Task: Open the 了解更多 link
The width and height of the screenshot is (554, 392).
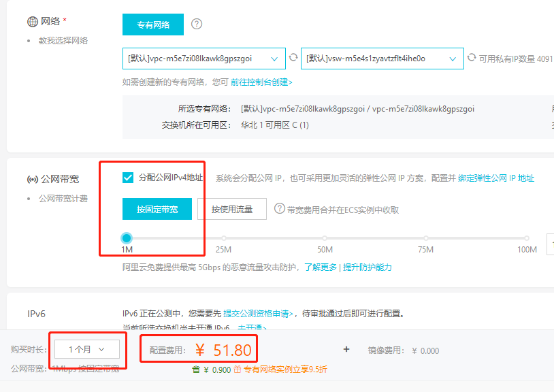Action: click(x=321, y=267)
